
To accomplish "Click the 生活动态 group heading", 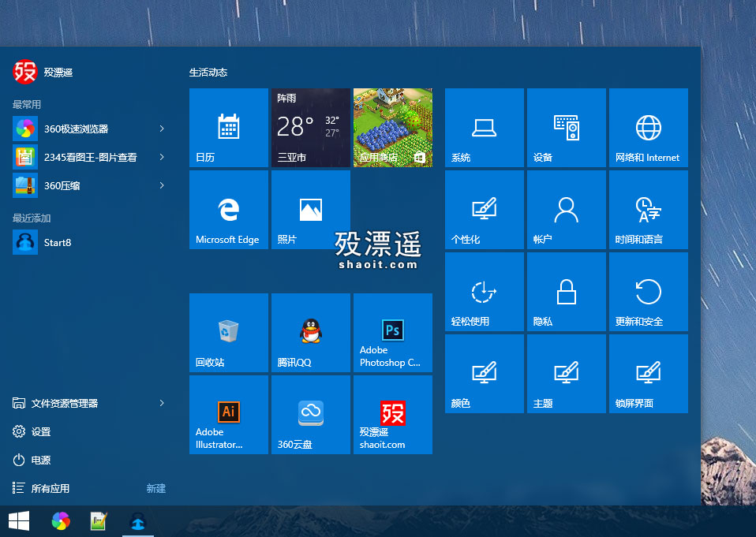I will (208, 73).
